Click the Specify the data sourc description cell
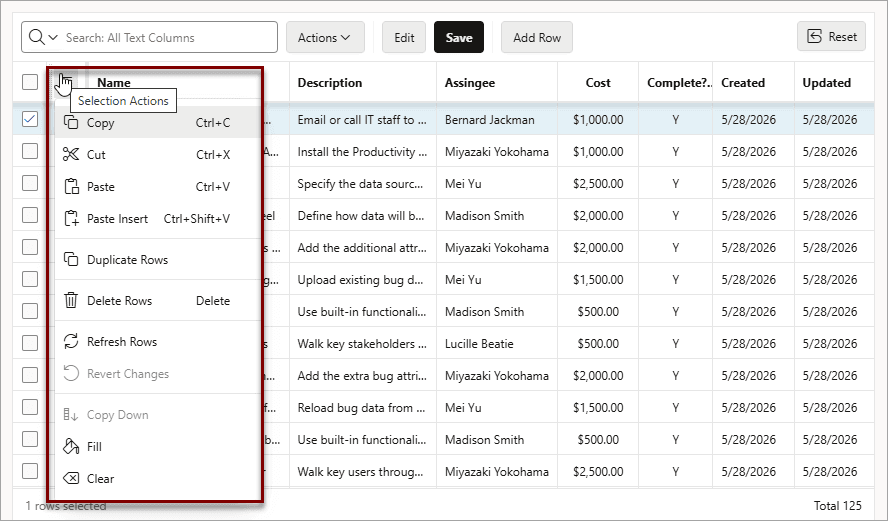Viewport: 888px width, 521px height. 362,183
